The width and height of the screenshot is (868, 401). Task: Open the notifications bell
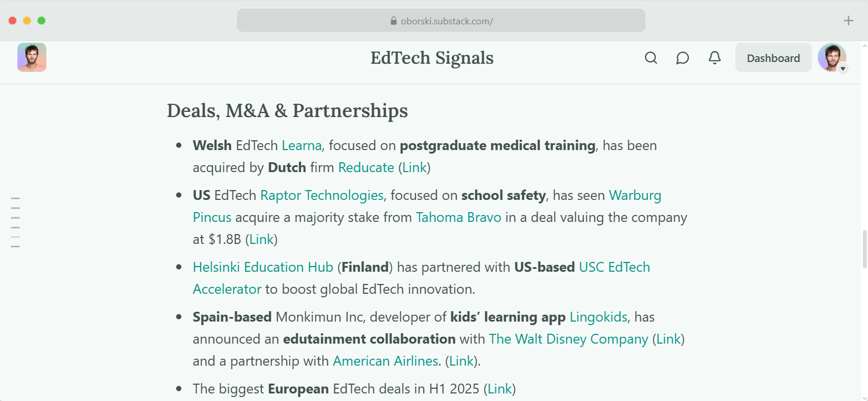(x=715, y=58)
